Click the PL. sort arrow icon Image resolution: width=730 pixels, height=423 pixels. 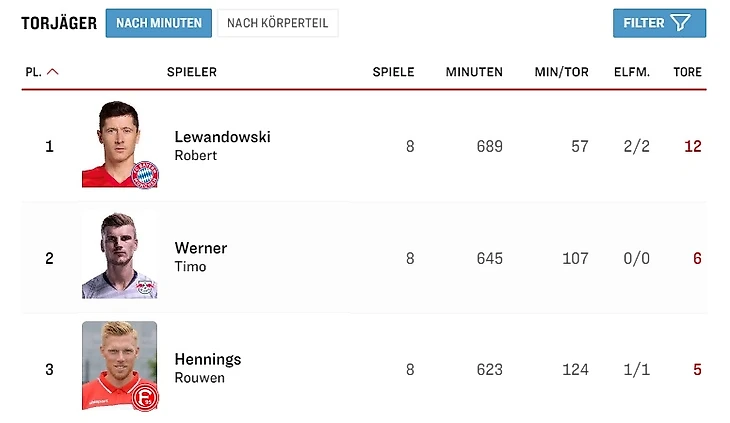click(x=53, y=72)
